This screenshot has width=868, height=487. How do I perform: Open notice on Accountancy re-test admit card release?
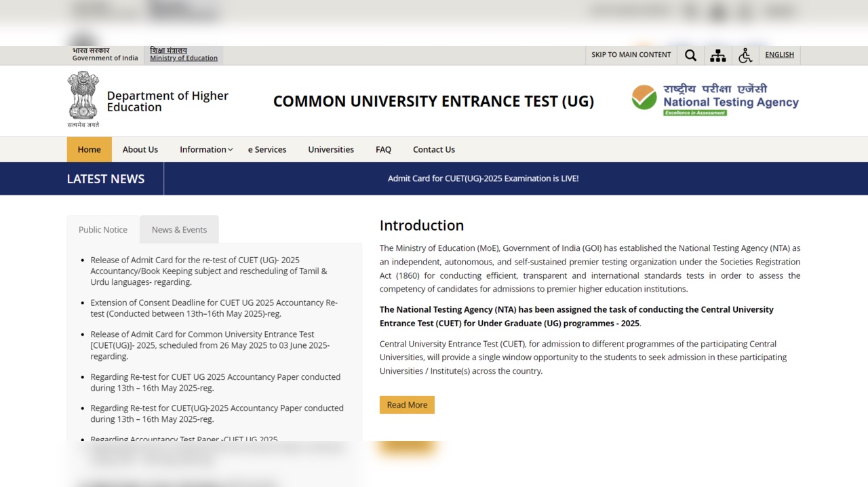point(209,271)
